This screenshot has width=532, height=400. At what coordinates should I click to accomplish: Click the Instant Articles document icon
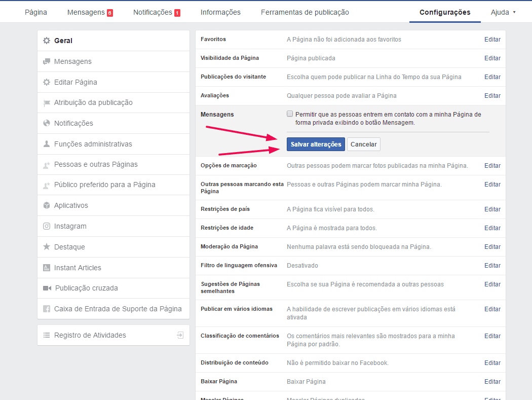tap(47, 268)
